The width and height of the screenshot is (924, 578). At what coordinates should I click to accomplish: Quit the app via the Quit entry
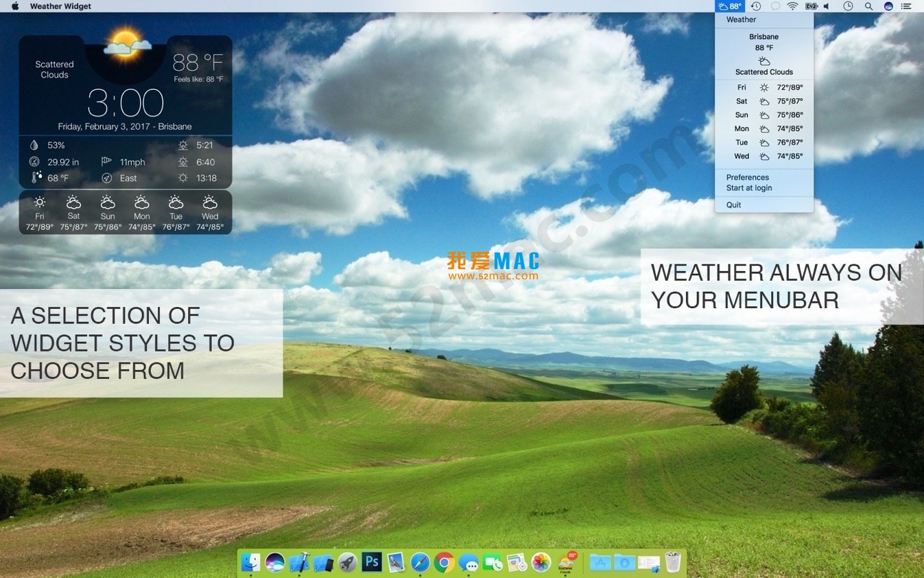[733, 205]
